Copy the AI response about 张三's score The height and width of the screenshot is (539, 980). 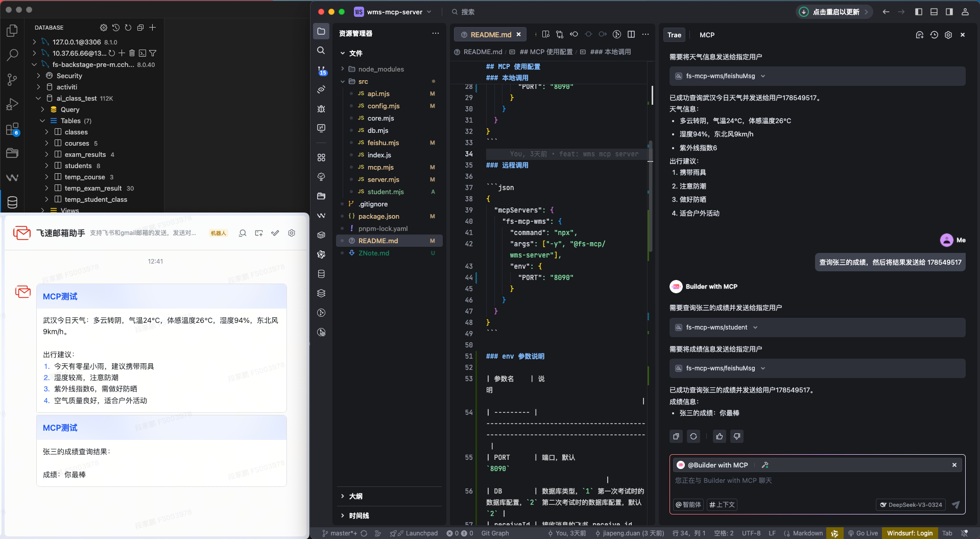click(x=676, y=436)
